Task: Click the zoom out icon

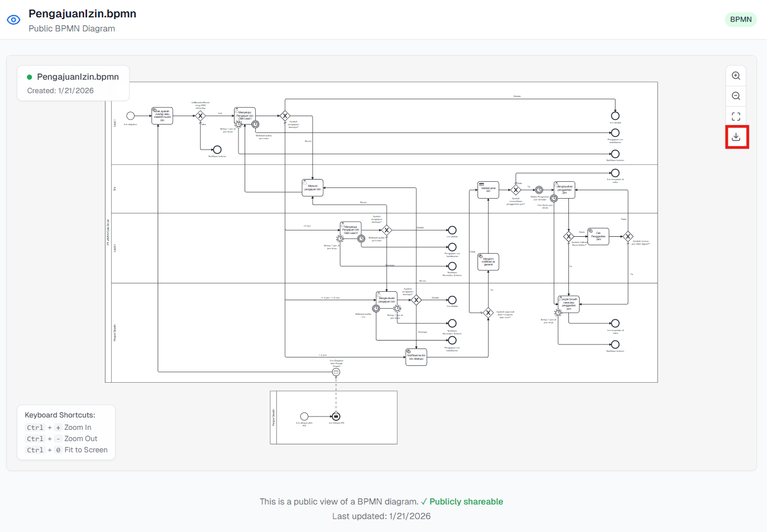Action: (736, 95)
